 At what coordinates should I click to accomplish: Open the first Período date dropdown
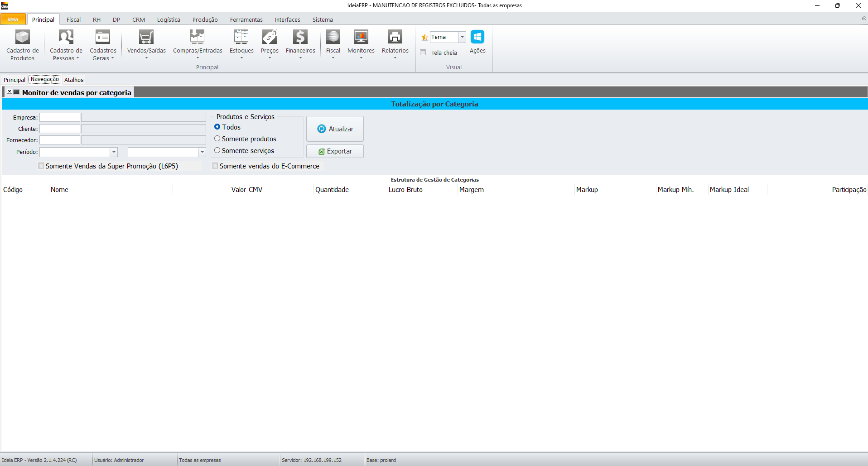114,152
